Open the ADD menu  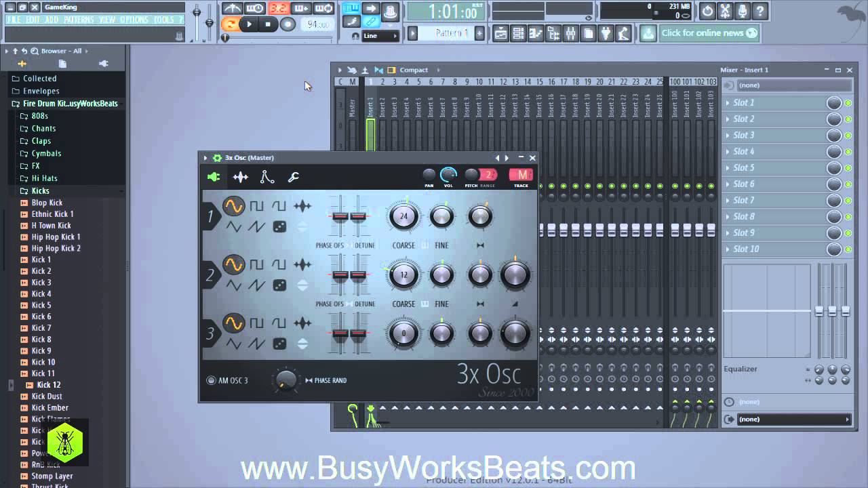click(x=52, y=20)
